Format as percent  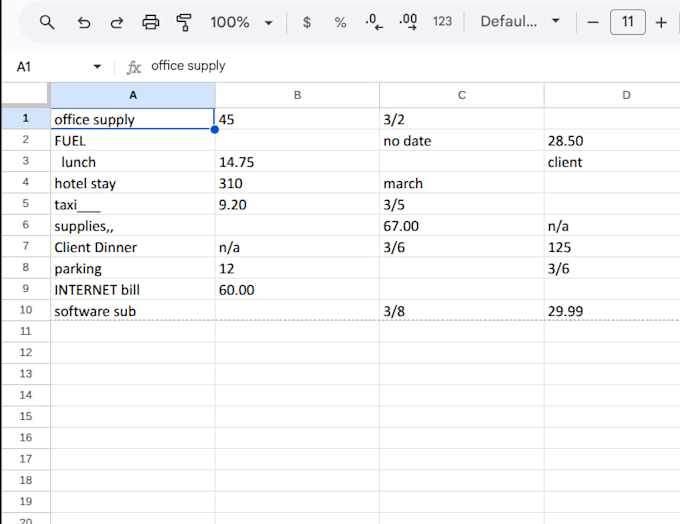(340, 22)
